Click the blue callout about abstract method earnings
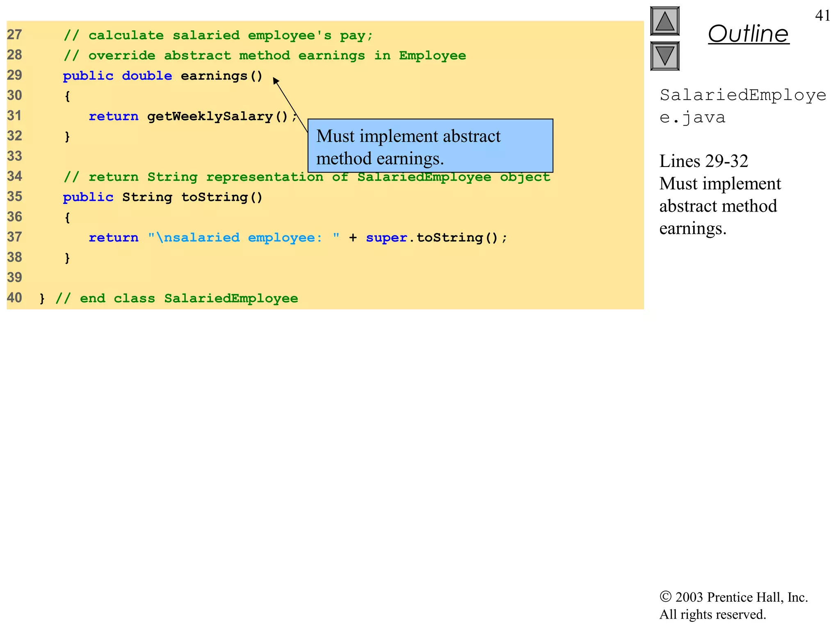The width and height of the screenshot is (840, 630). click(x=430, y=146)
